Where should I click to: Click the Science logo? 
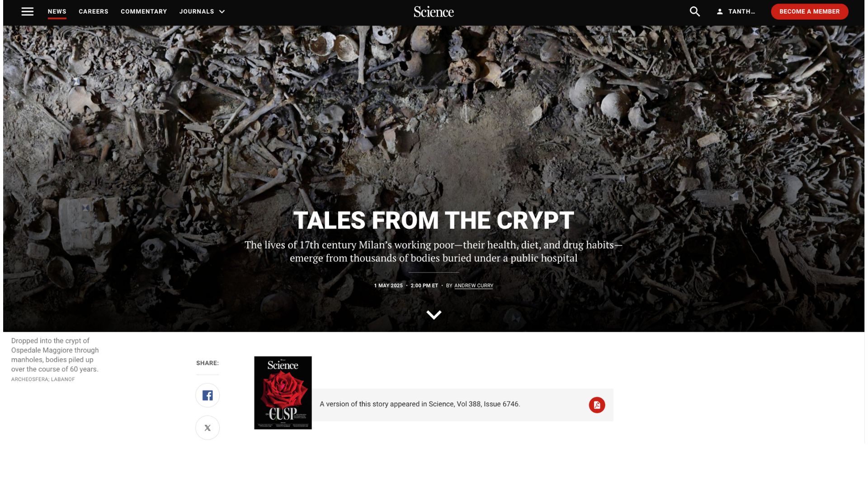tap(434, 12)
